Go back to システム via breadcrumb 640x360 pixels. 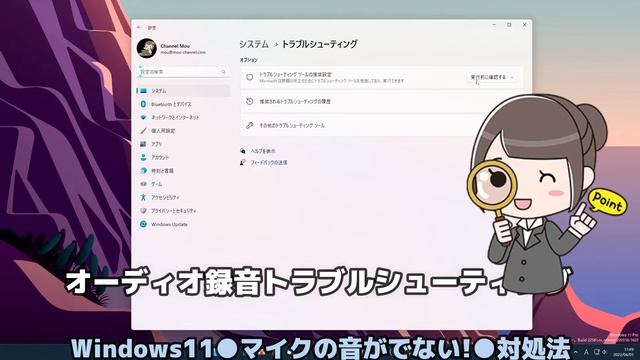tap(254, 44)
